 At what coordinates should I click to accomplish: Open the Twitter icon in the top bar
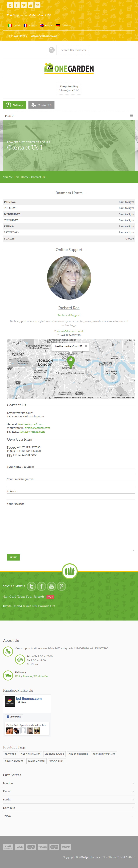pyautogui.click(x=10, y=5)
